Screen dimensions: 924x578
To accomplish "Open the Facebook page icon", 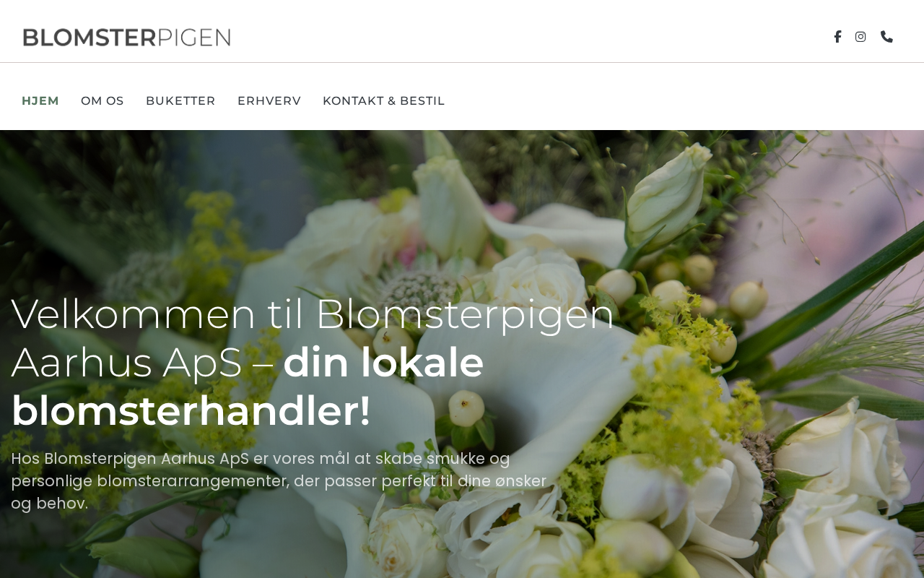I will click(837, 37).
